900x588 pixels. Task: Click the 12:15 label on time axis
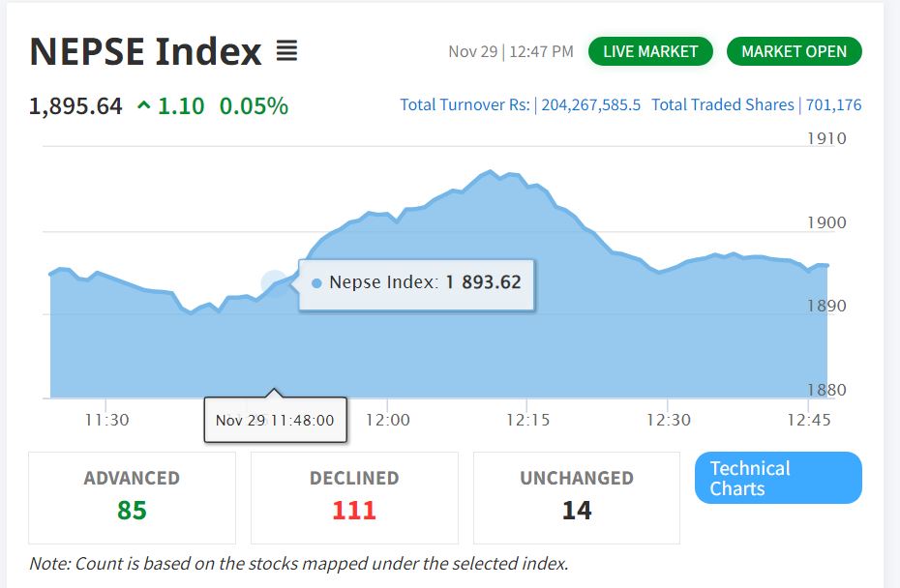click(525, 420)
